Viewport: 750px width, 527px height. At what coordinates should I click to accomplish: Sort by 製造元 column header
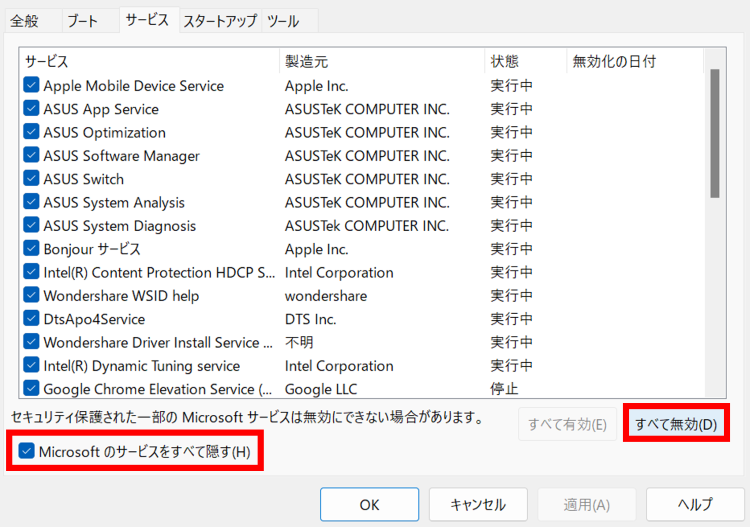(x=382, y=61)
